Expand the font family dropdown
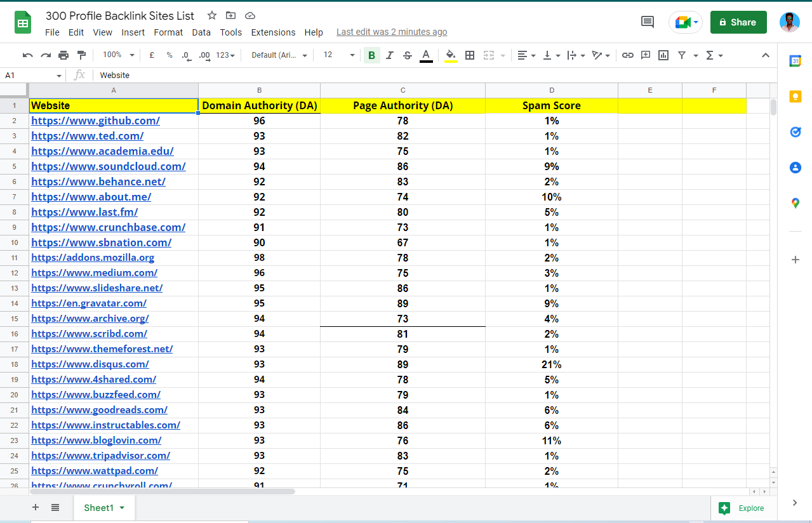This screenshot has height=523, width=812. point(279,55)
